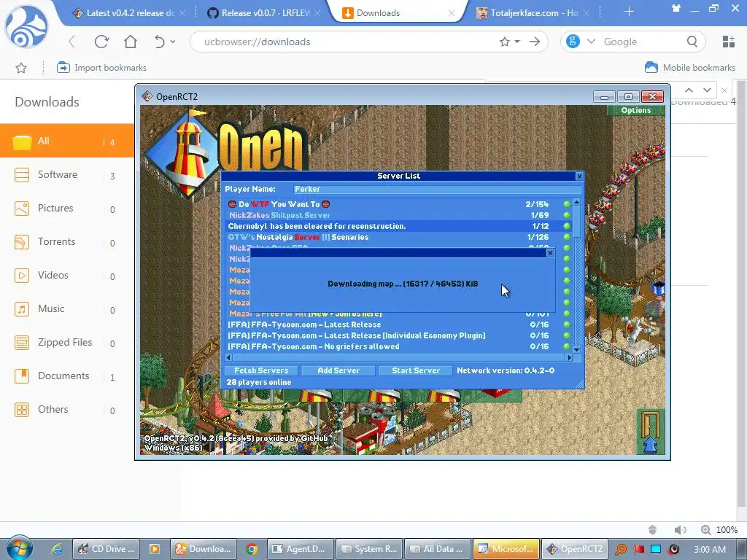Select Chernobyl has been cleared server row

click(x=399, y=226)
